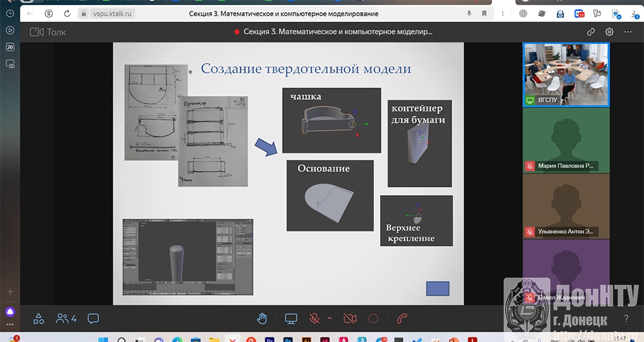
Task: Select Мария Павловна participant tile
Action: pos(565,140)
